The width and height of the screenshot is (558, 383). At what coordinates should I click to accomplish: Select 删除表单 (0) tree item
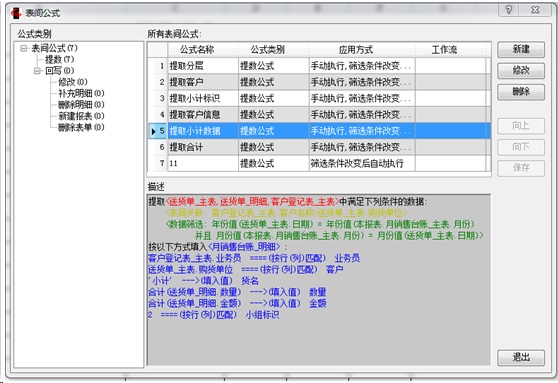[81, 127]
